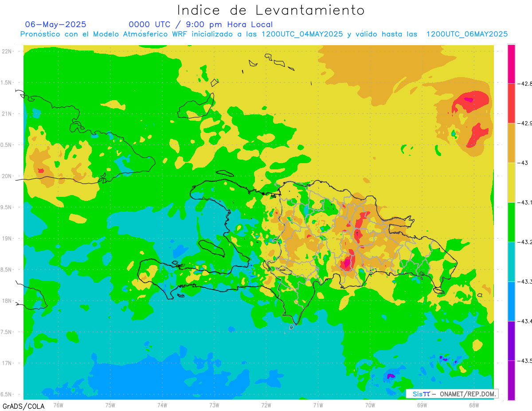Click the '71W' longitude label

(318, 405)
